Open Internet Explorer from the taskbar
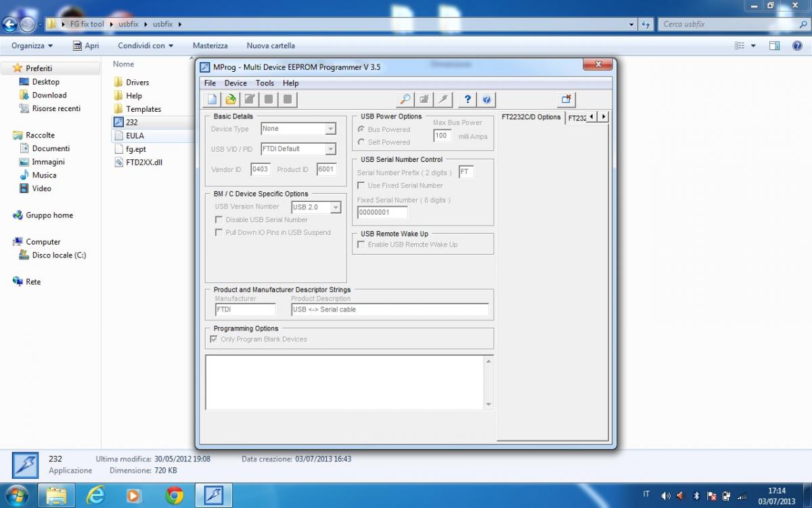The image size is (812, 508). (96, 496)
